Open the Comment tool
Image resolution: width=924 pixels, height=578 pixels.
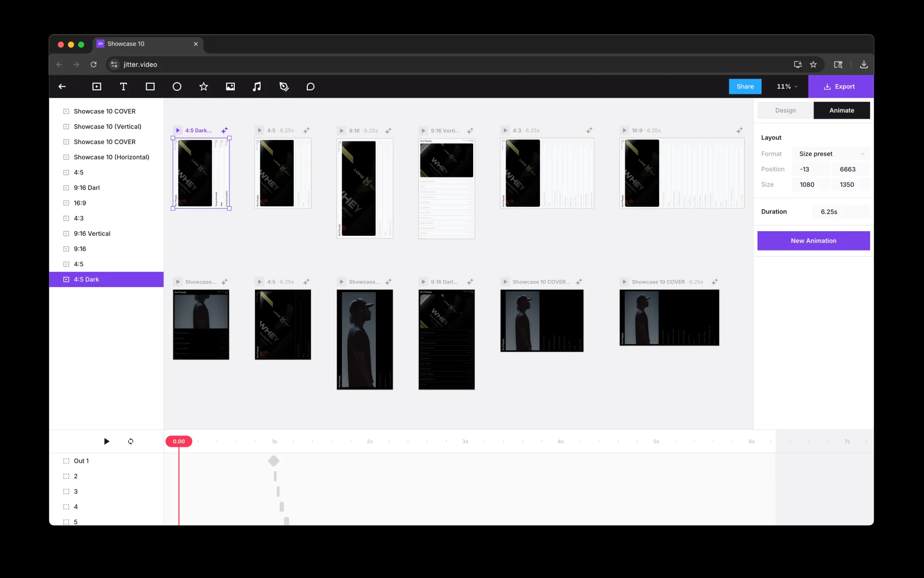pos(311,87)
